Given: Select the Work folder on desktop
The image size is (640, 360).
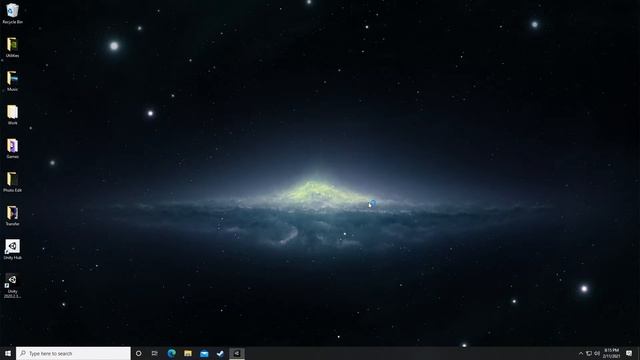Looking at the screenshot, I should [x=12, y=115].
